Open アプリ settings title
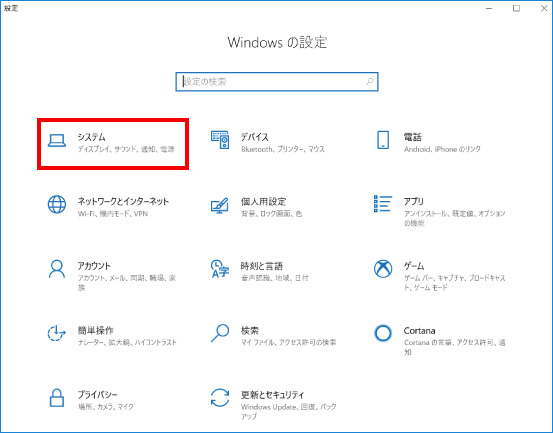This screenshot has width=553, height=433. (x=414, y=201)
